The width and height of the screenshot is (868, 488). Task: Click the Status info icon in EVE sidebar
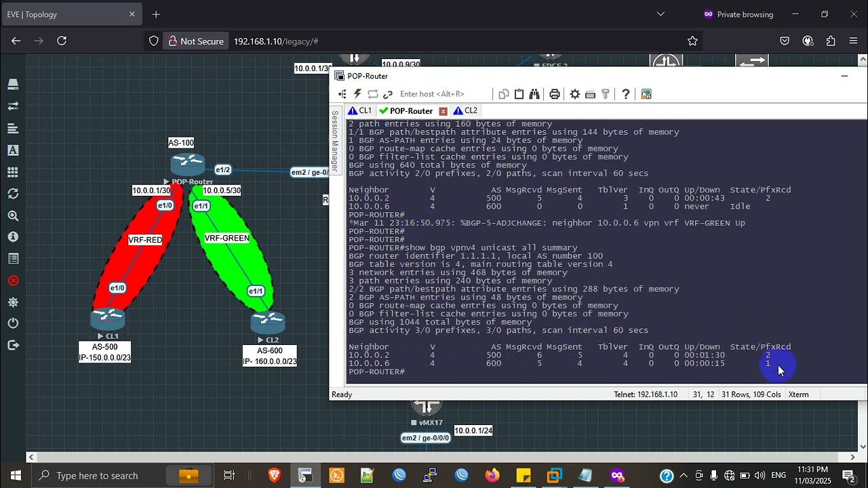(x=13, y=237)
